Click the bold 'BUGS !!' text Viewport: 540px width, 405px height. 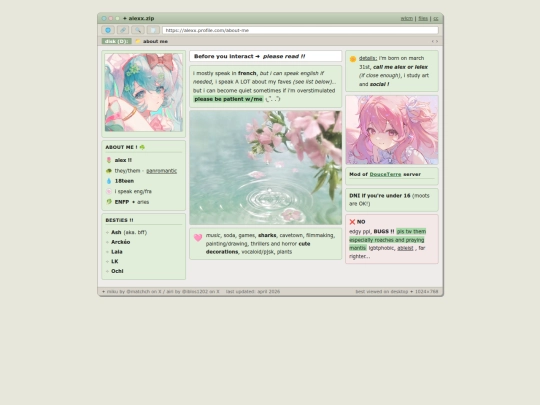(384, 231)
